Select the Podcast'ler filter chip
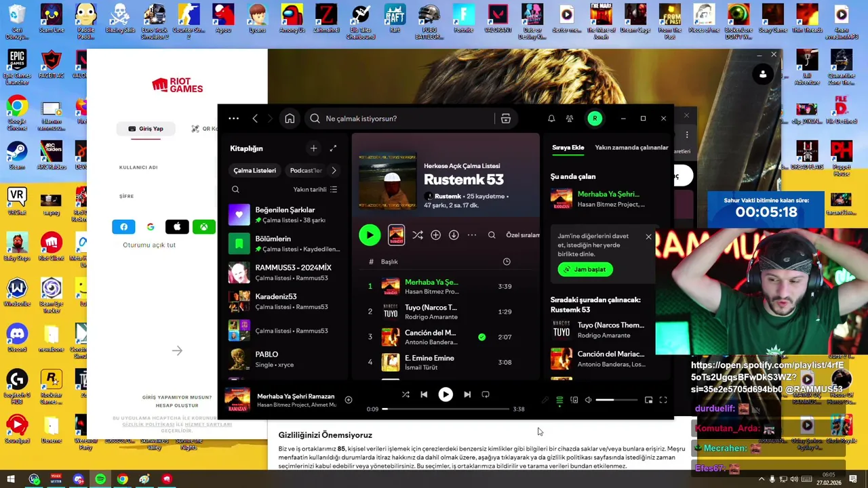 click(306, 171)
